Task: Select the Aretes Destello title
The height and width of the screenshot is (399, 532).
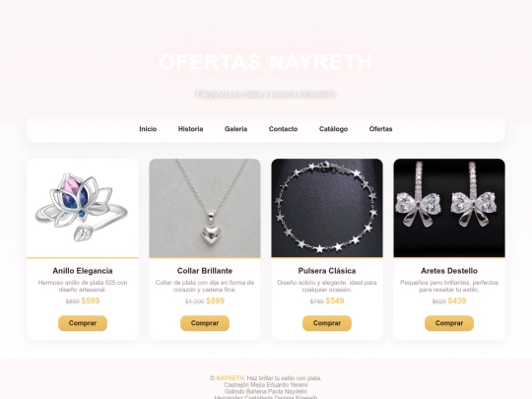Action: (x=449, y=271)
